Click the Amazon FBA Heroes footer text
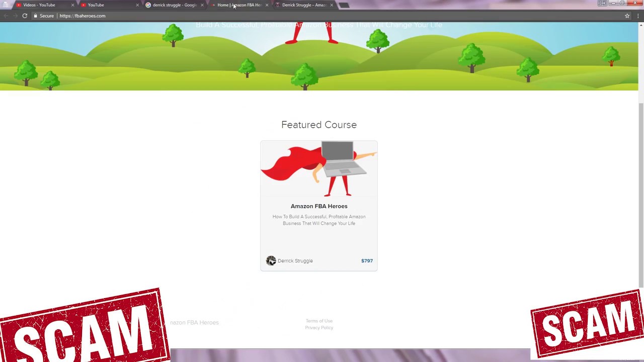Viewport: 644px width, 362px height. (x=194, y=323)
